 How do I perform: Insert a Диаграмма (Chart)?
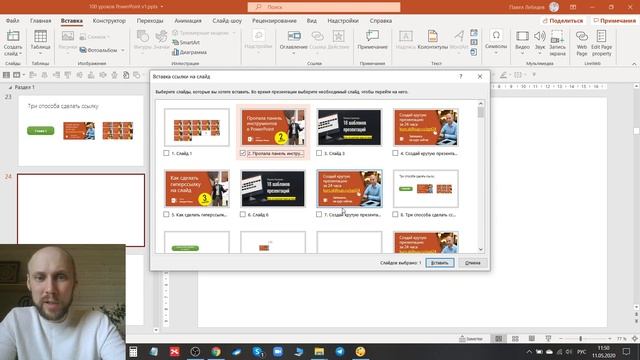pyautogui.click(x=189, y=52)
